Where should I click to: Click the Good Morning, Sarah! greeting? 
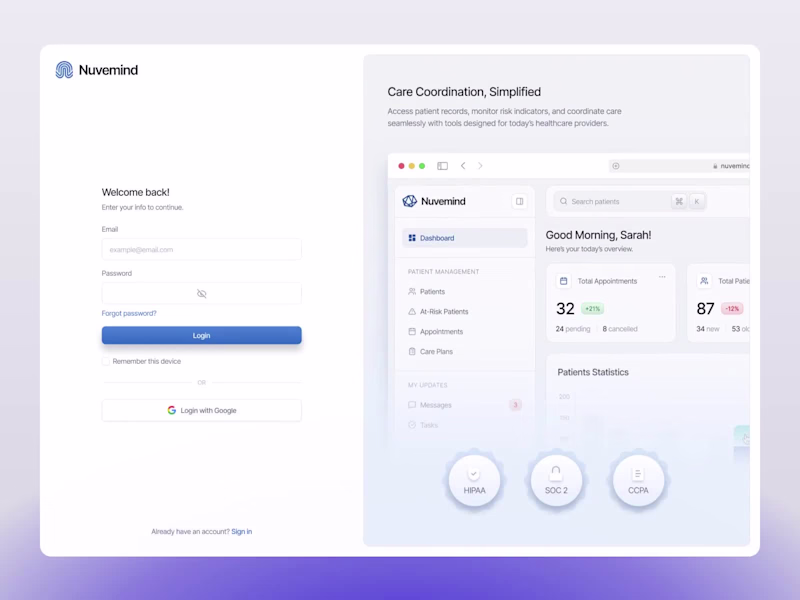click(x=598, y=235)
